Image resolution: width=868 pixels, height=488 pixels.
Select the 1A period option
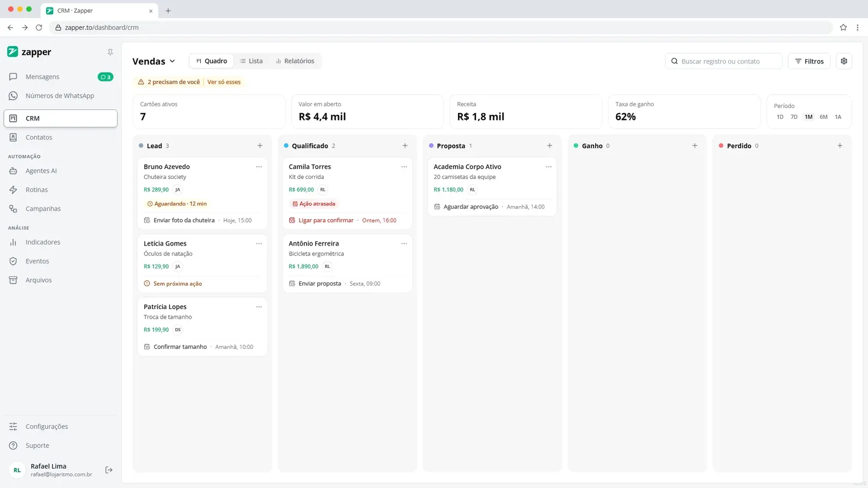pyautogui.click(x=838, y=117)
